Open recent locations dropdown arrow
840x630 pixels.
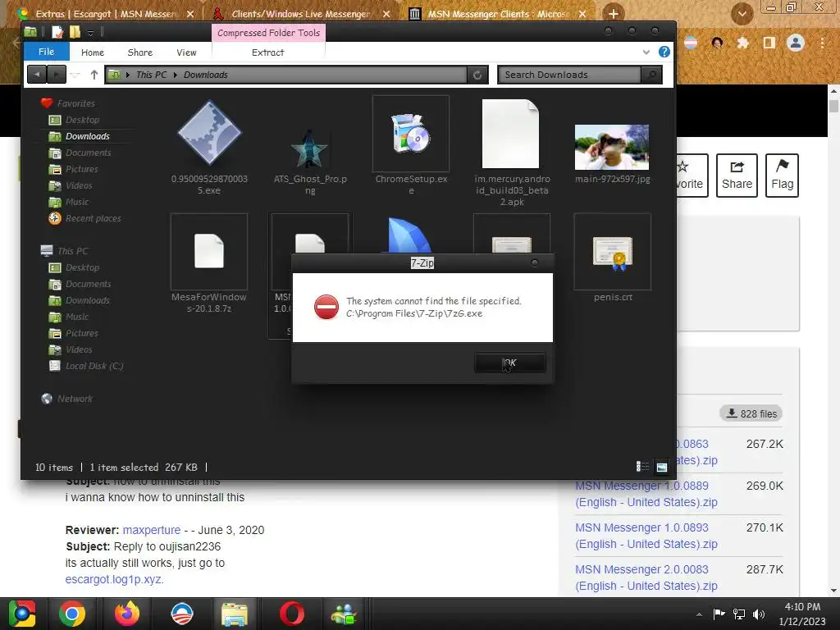[x=75, y=75]
